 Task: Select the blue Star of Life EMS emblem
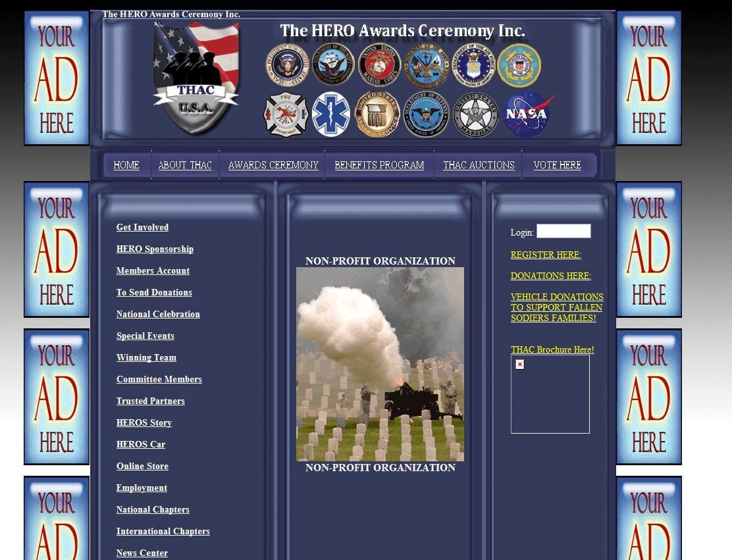(x=330, y=115)
